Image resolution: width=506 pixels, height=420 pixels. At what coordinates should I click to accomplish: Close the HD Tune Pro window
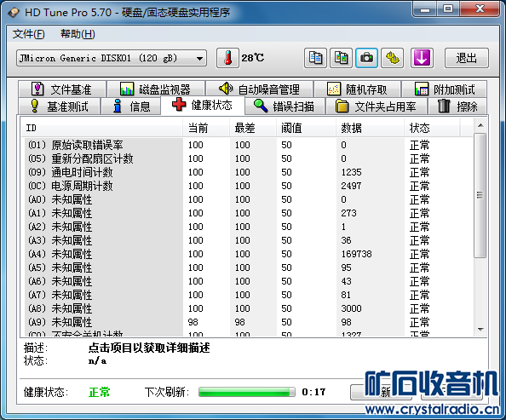tap(480, 9)
